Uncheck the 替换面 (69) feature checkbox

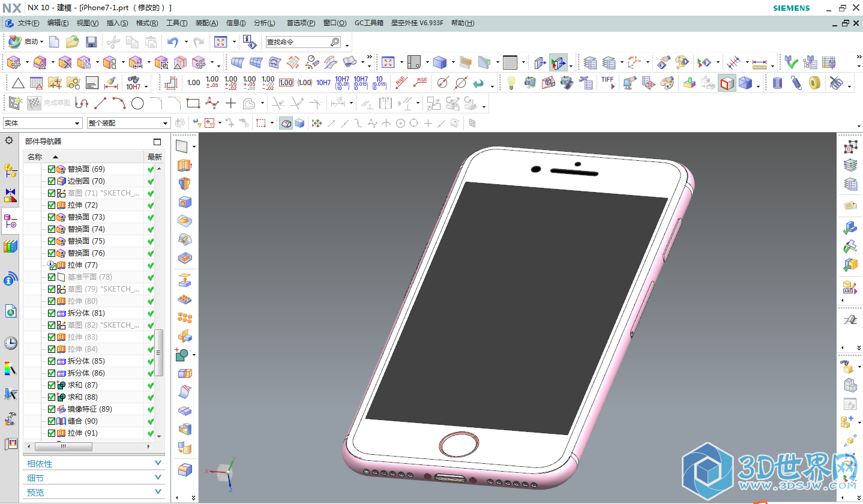coord(51,169)
